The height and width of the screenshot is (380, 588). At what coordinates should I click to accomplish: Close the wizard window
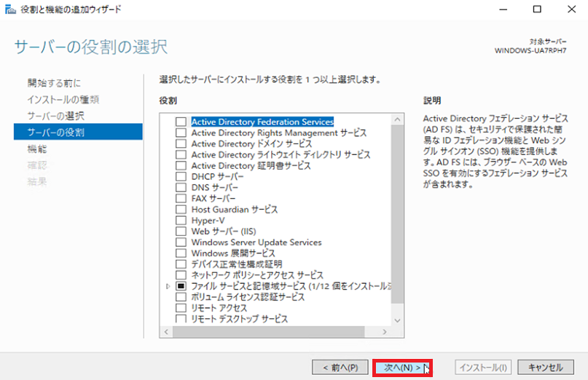point(571,9)
